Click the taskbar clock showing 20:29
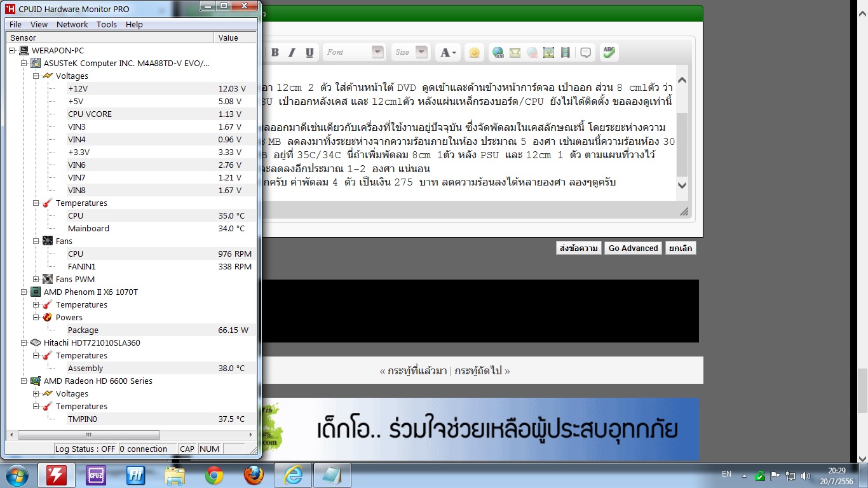Viewport: 868px width, 488px height. tap(837, 471)
